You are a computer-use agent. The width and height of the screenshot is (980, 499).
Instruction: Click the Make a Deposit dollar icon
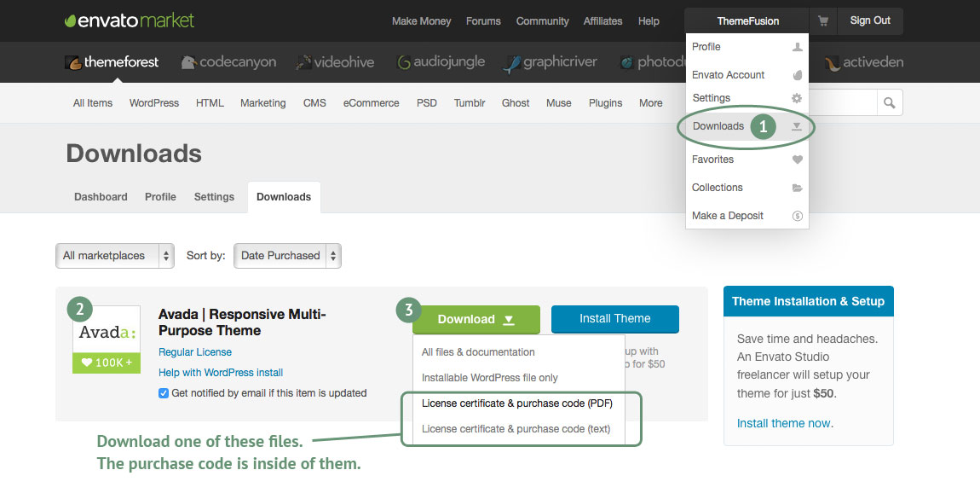tap(797, 216)
